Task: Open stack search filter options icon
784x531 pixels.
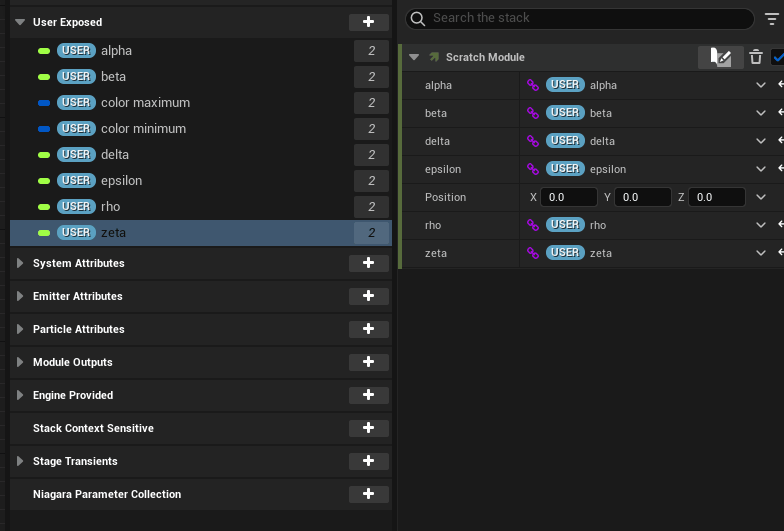Action: (x=771, y=18)
